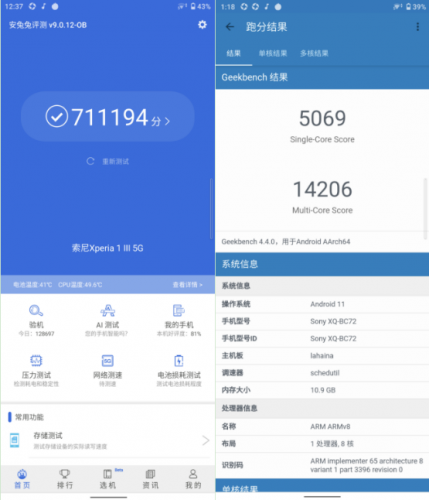Switch to the 选机 phone picker tab

tap(108, 479)
